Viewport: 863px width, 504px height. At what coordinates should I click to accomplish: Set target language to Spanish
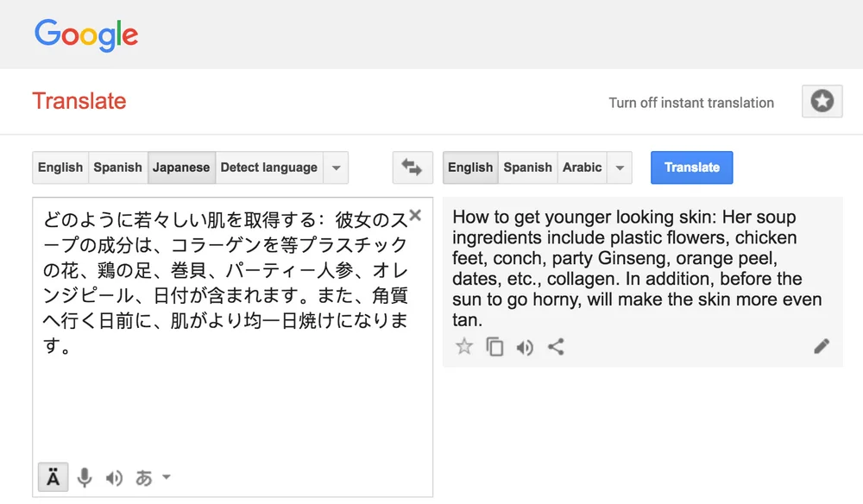528,167
